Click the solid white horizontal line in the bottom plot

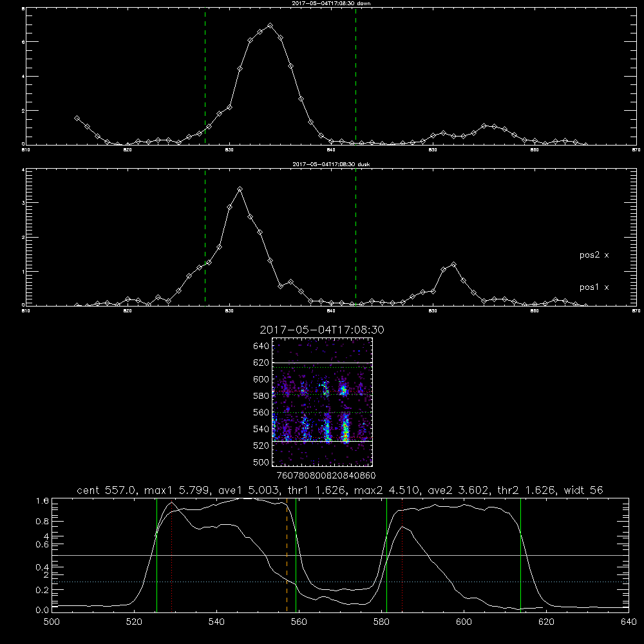pos(340,555)
